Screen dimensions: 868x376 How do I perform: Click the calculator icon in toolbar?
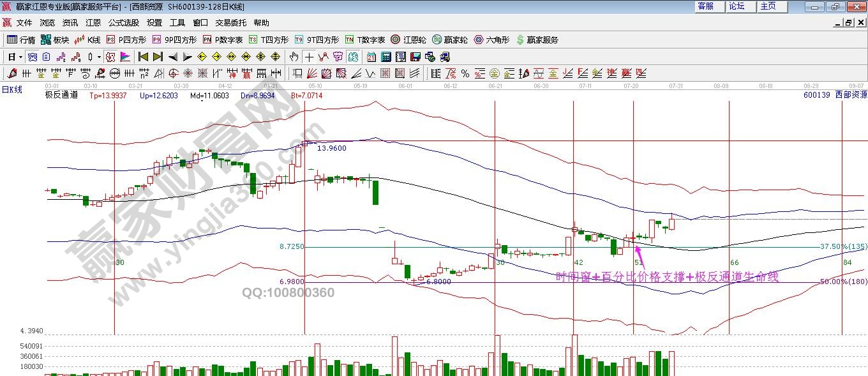385,57
